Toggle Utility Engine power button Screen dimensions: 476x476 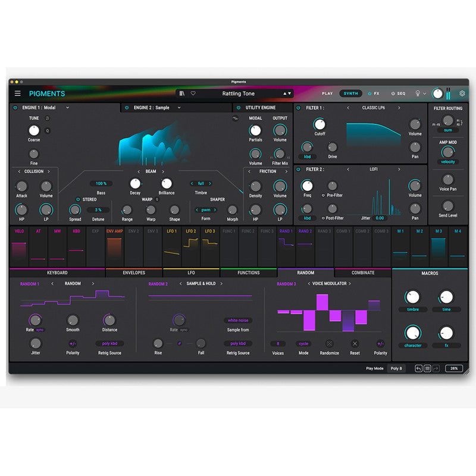tap(239, 108)
